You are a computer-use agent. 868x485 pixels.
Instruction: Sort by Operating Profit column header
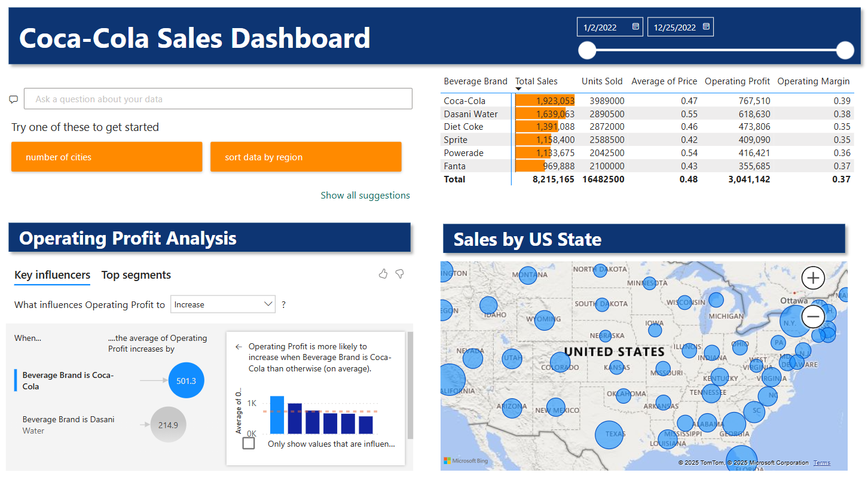738,81
